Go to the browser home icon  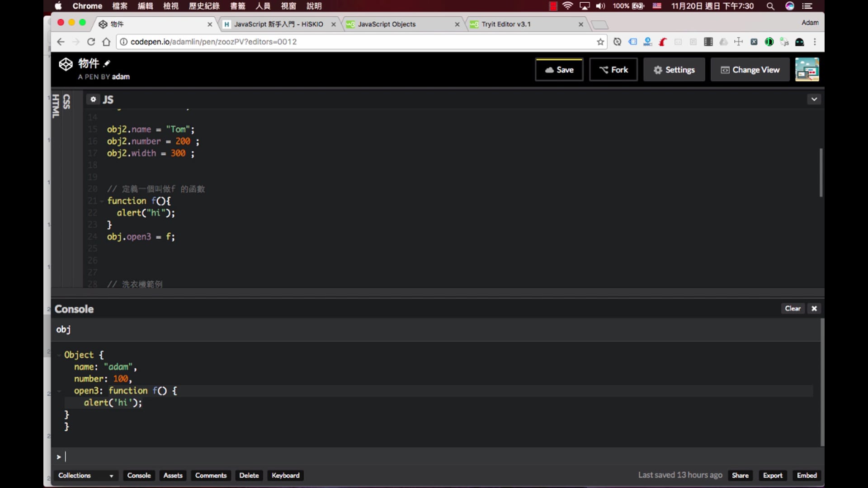click(x=106, y=42)
